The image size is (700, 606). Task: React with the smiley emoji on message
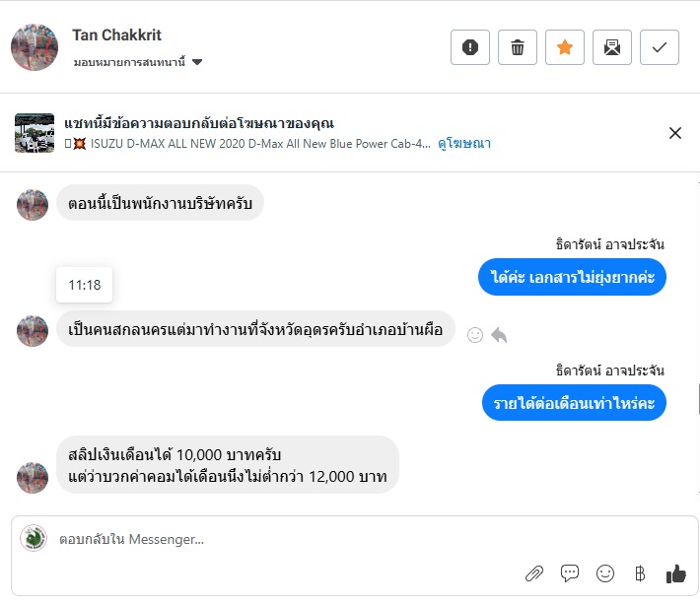475,335
